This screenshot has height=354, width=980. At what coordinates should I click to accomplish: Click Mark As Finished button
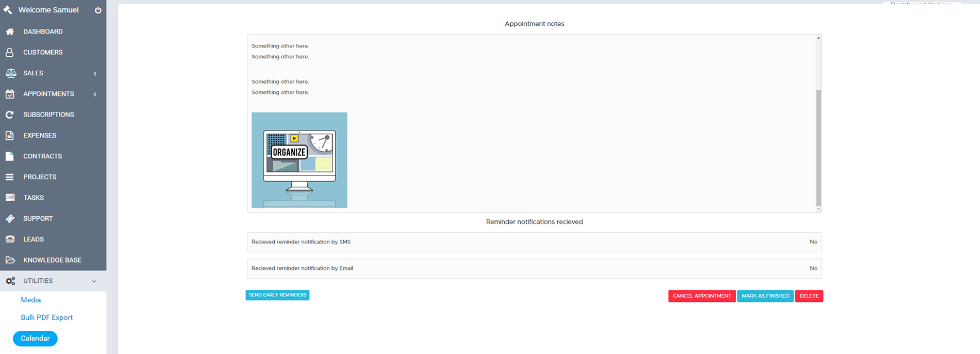765,296
